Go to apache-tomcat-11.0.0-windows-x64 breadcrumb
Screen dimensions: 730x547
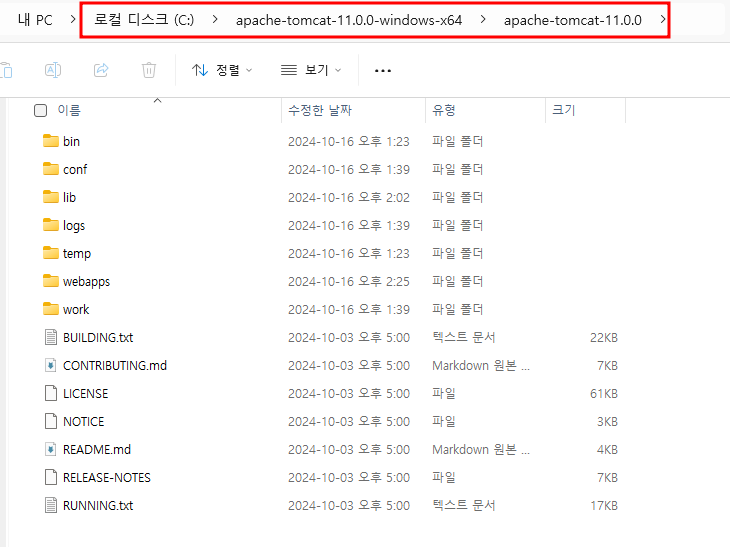[349, 20]
